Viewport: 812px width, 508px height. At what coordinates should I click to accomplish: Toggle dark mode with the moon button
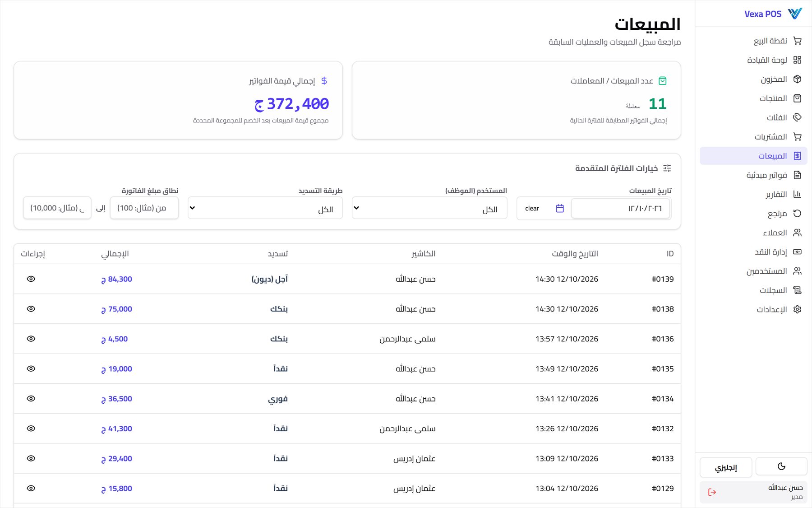point(781,466)
